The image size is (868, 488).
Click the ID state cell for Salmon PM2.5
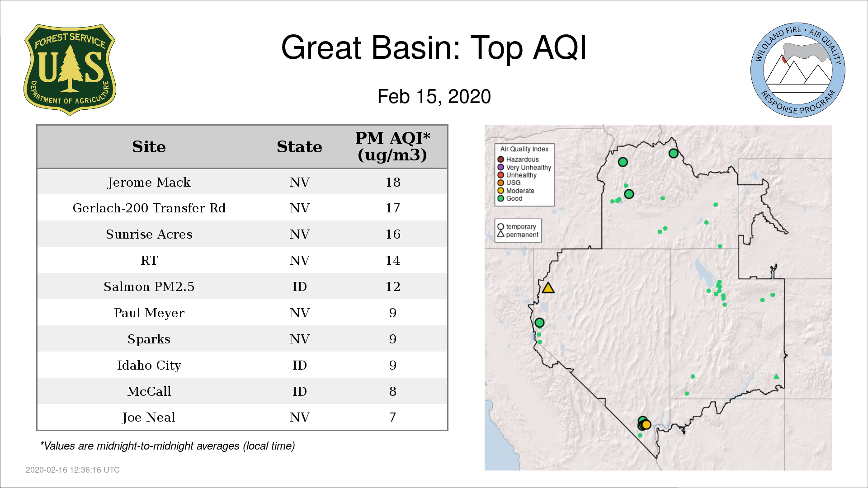tap(299, 286)
